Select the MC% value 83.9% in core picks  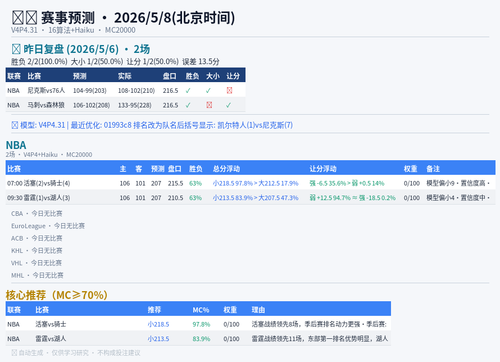point(201,339)
